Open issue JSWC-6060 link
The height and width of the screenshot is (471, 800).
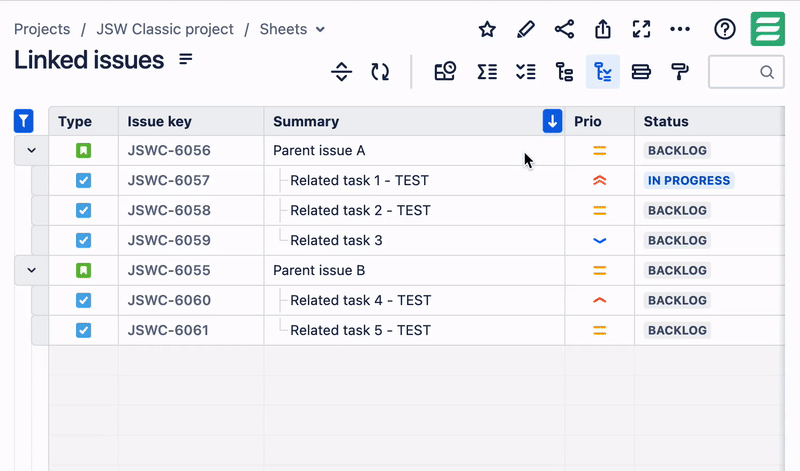click(168, 300)
